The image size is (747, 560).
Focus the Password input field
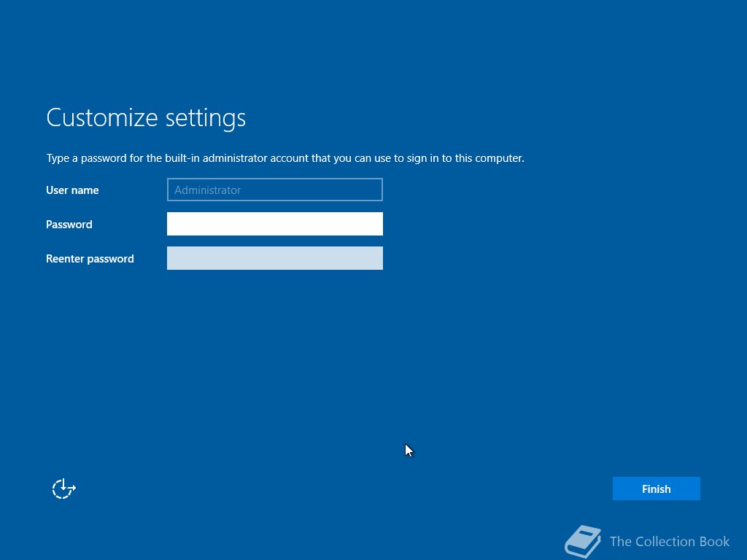(x=275, y=224)
